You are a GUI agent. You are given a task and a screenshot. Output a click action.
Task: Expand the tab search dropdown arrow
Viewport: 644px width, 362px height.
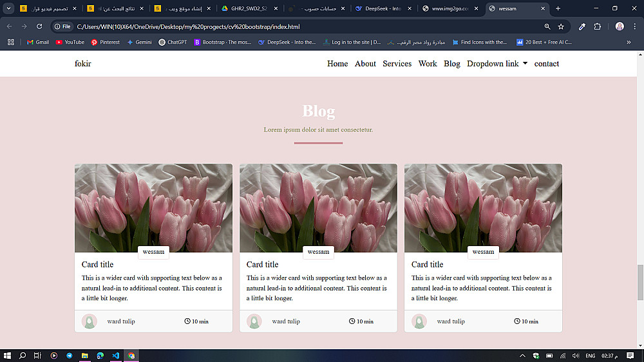(x=8, y=8)
